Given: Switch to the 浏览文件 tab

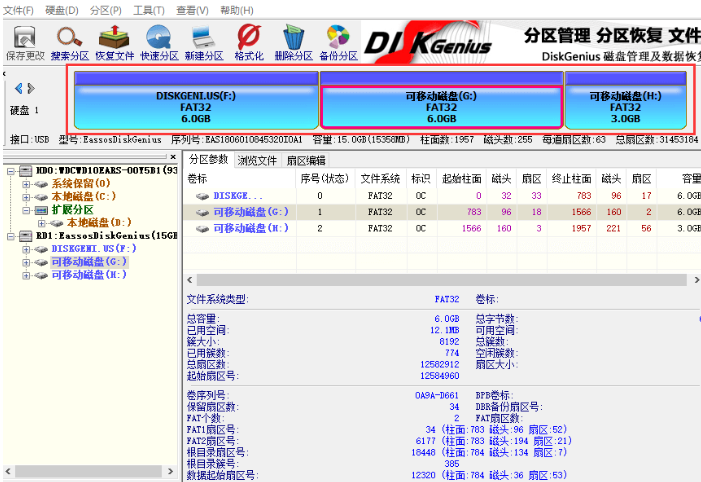Looking at the screenshot, I should [x=257, y=160].
